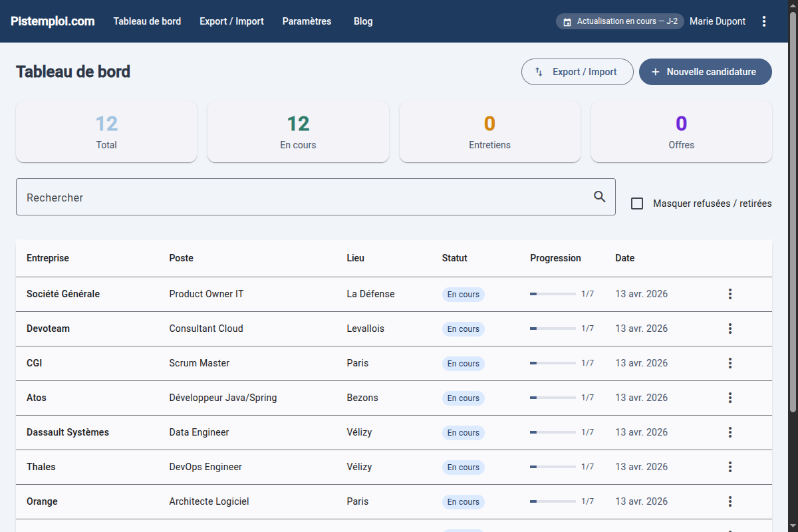Click the calendar icon in the update badge
Viewport: 798px width, 532px height.
(567, 22)
